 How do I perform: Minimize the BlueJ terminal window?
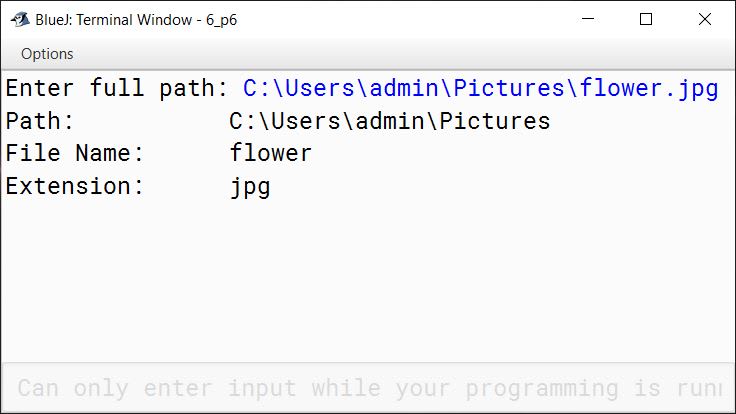click(x=588, y=19)
